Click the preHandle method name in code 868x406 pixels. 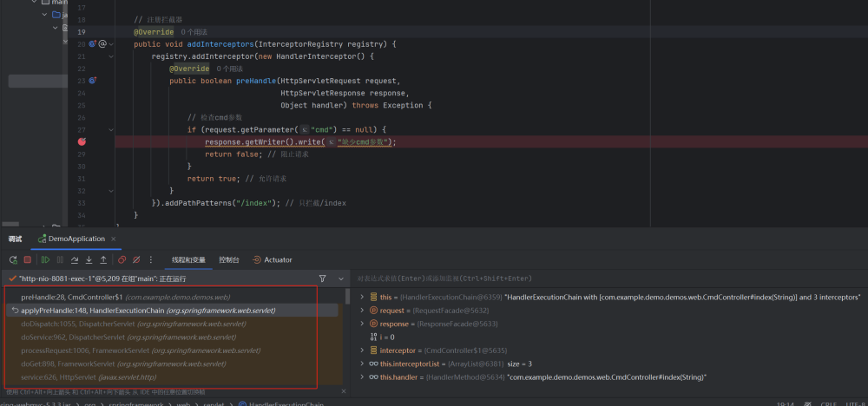click(256, 81)
